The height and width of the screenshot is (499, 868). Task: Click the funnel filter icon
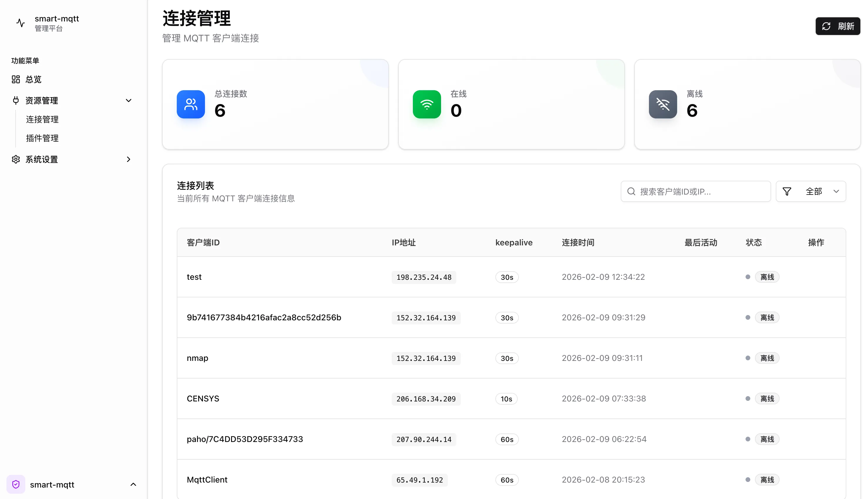[787, 191]
